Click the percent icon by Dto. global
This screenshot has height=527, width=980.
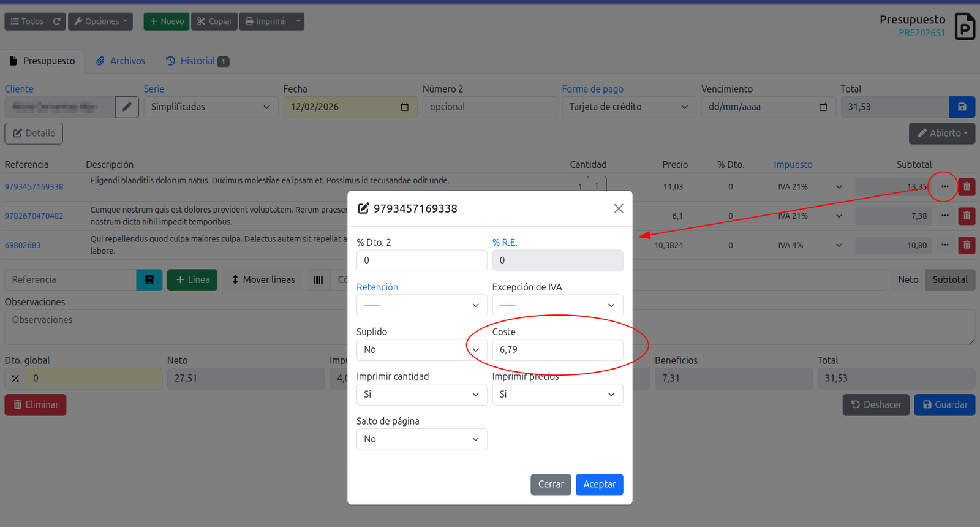coord(15,379)
